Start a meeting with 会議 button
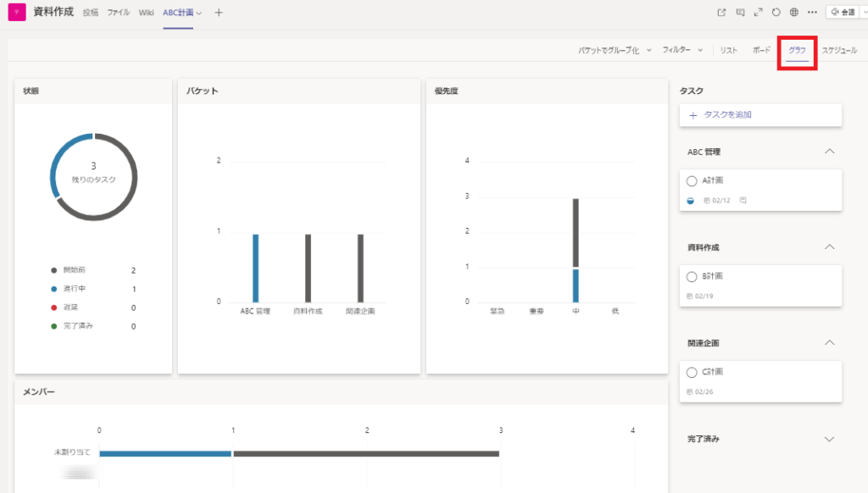The width and height of the screenshot is (868, 493). [x=842, y=13]
